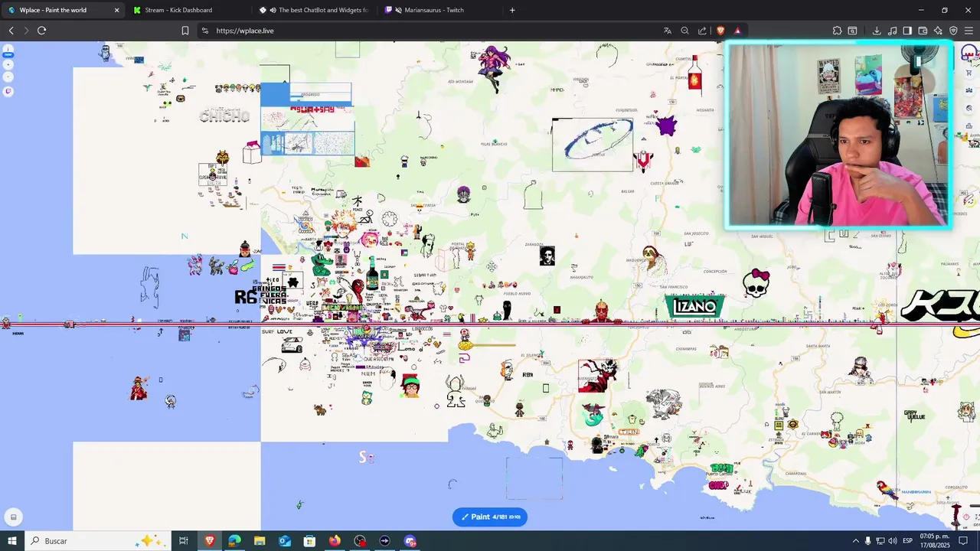This screenshot has width=980, height=551.
Task: Open the Wplace info button marked new
Action: point(8,51)
